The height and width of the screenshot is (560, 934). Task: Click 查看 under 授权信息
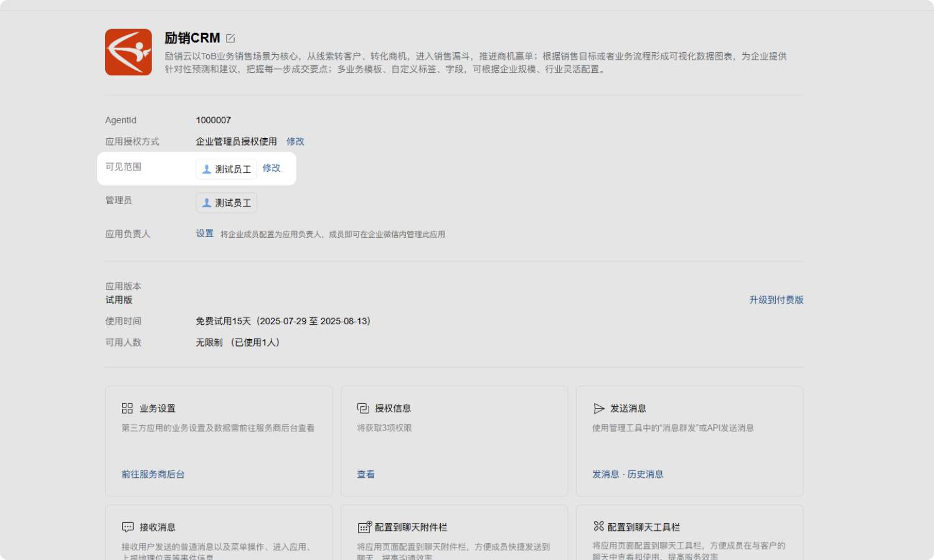point(366,474)
